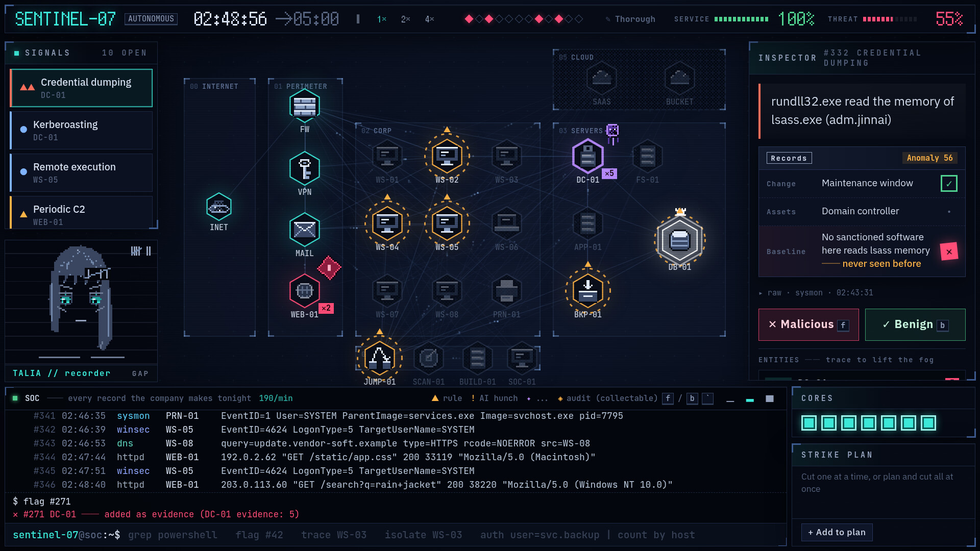980x551 pixels.
Task: Select the JUMP-01 node
Action: point(380,358)
